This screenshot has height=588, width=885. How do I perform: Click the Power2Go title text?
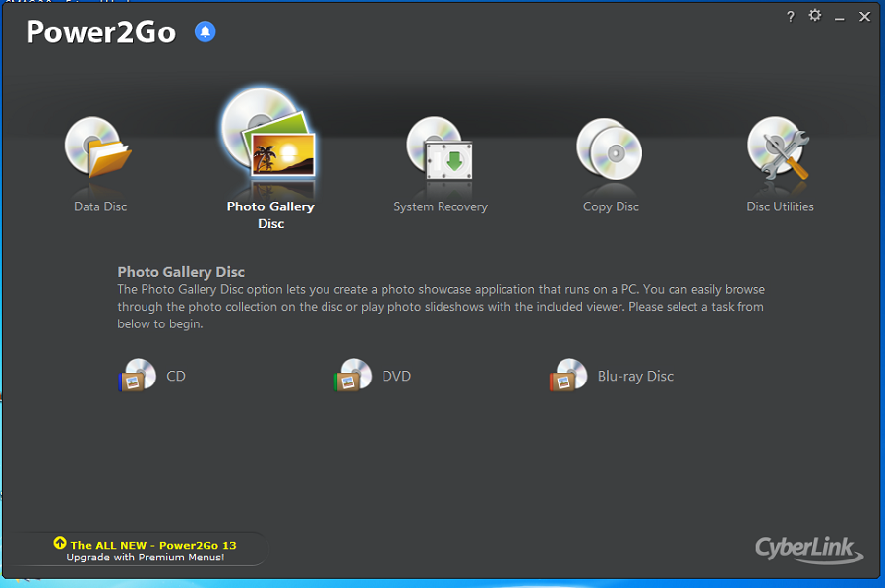click(101, 32)
